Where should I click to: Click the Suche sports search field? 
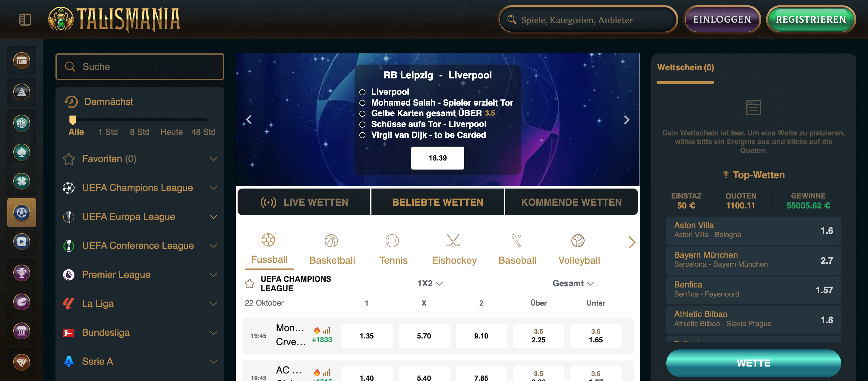click(x=140, y=66)
